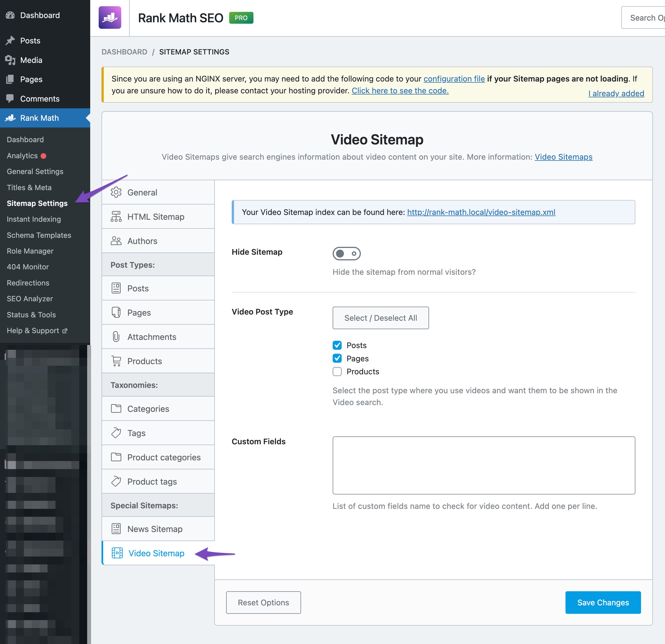Open 404 Monitor submenu item
The width and height of the screenshot is (665, 644).
(28, 267)
